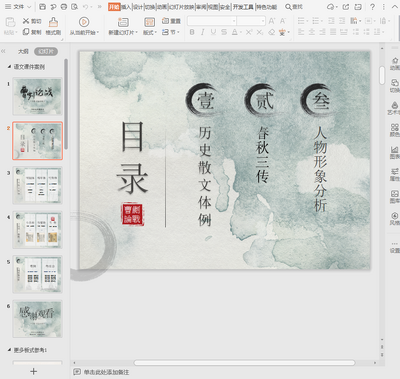
Task: Collapse the slide panel with double chevron
Action: click(4, 51)
